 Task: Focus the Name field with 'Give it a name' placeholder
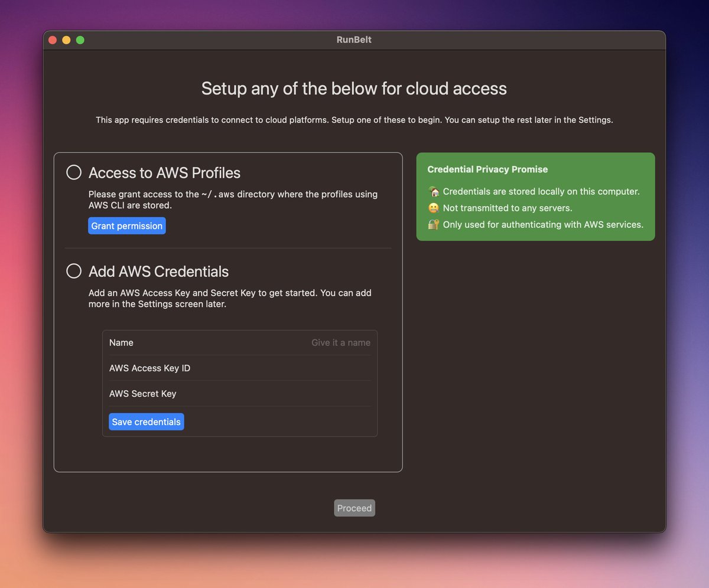(x=240, y=343)
